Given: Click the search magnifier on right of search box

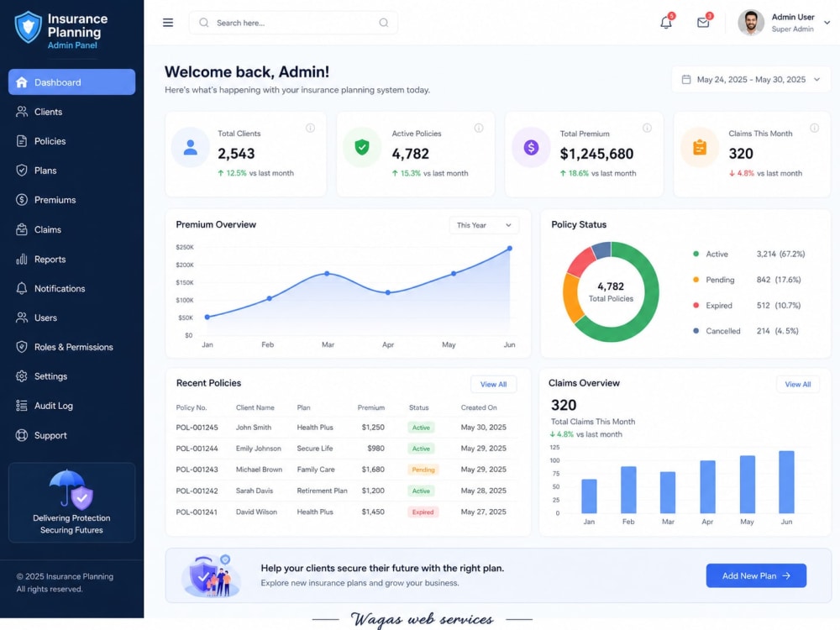Looking at the screenshot, I should pos(384,23).
